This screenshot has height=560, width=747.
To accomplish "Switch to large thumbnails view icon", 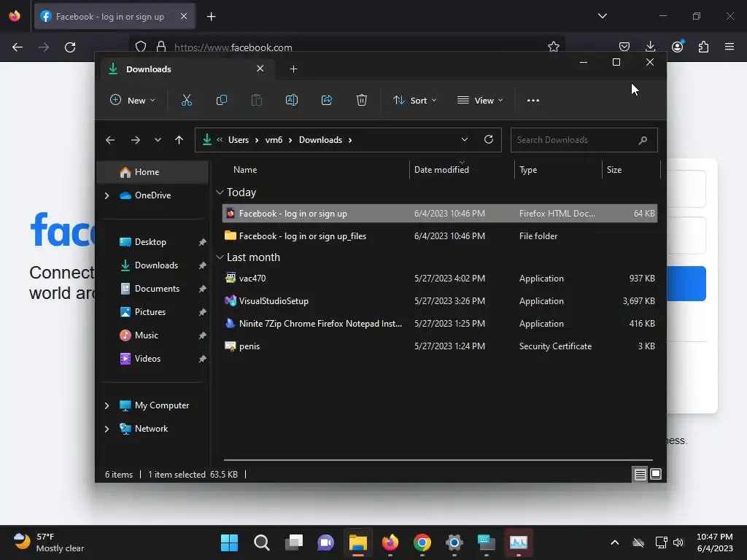I will (656, 474).
